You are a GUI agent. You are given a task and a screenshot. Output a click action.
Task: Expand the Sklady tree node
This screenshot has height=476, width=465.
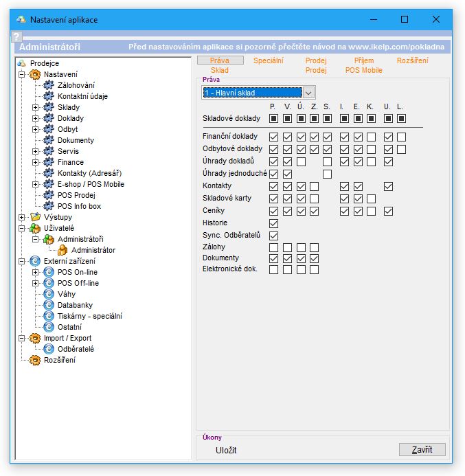(x=36, y=107)
